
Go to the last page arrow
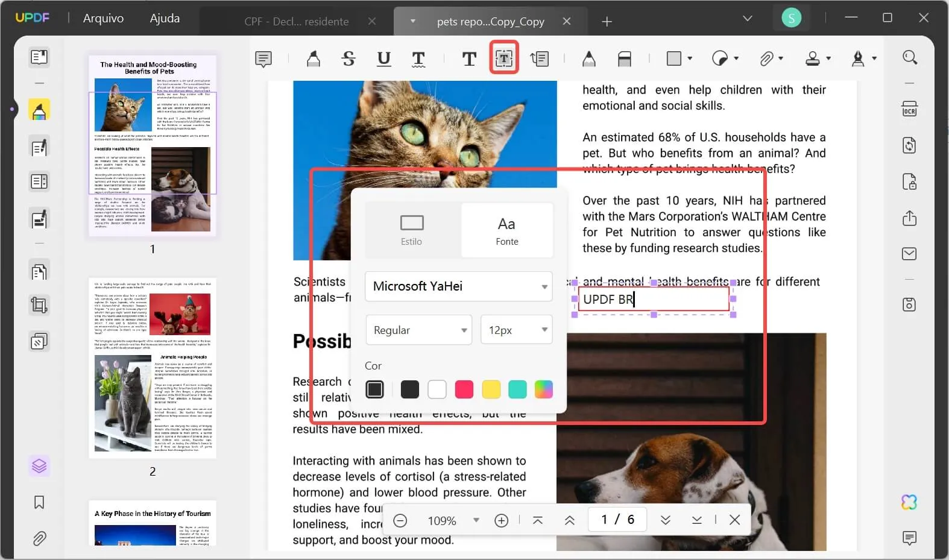point(696,520)
